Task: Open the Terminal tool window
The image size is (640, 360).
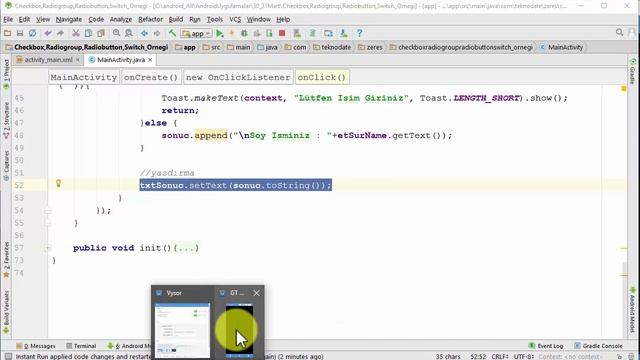Action: coord(81,346)
